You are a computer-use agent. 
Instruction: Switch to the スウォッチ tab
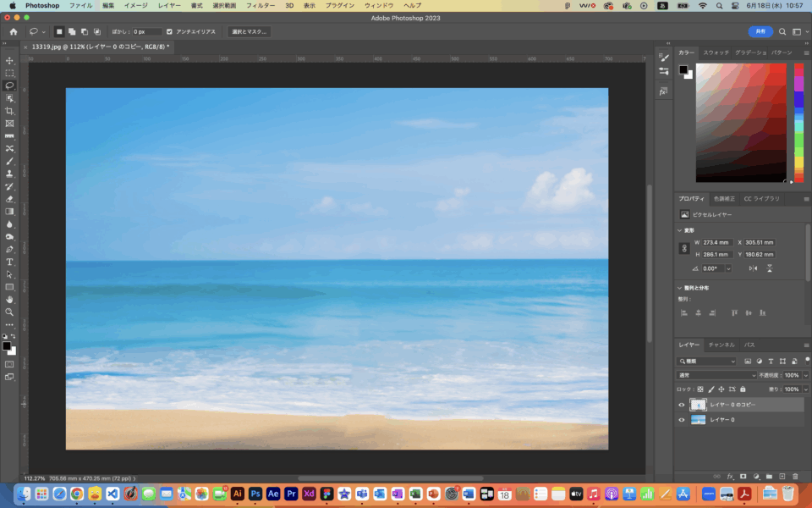click(716, 52)
